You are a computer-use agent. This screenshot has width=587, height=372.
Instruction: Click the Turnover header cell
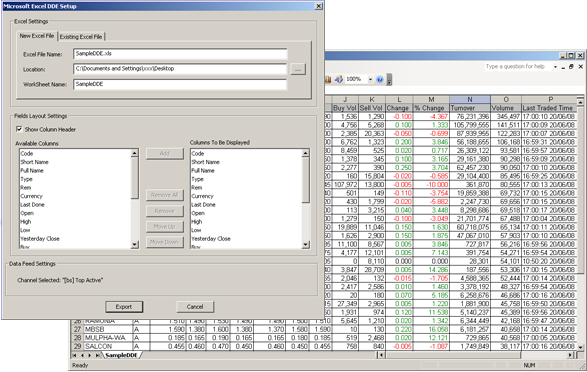pos(469,108)
